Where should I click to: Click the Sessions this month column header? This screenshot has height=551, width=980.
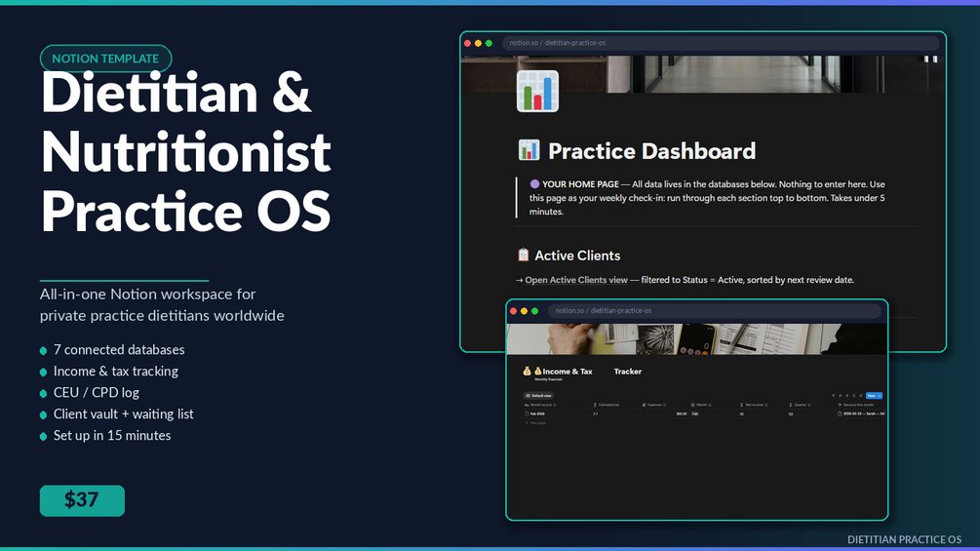coord(855,405)
